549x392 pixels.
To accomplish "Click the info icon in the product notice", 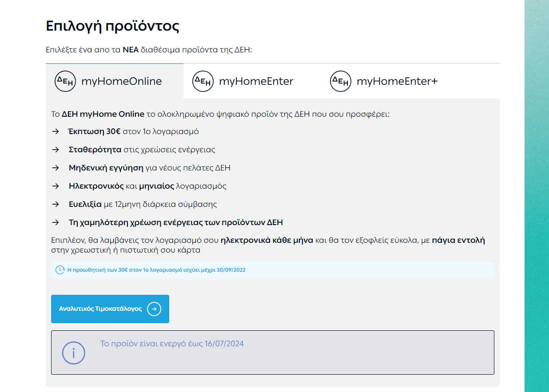I will click(x=73, y=352).
